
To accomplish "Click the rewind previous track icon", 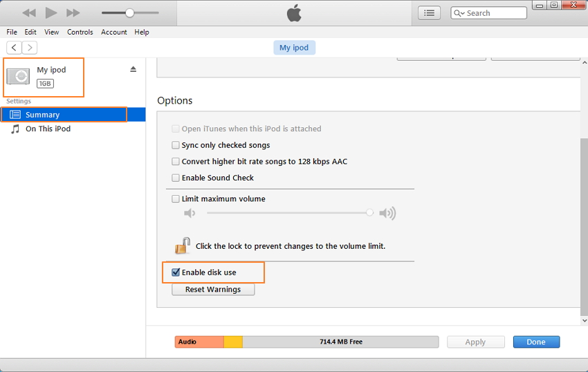I will pos(29,13).
